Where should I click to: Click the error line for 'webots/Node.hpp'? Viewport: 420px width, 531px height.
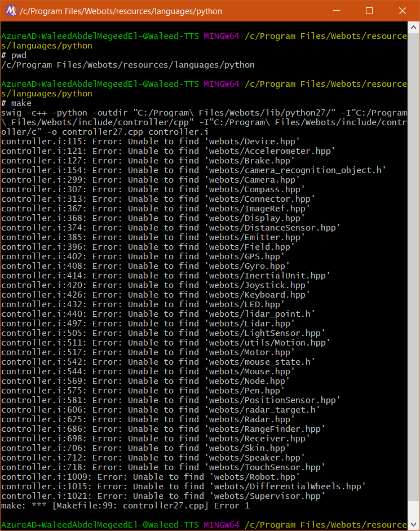pos(145,380)
